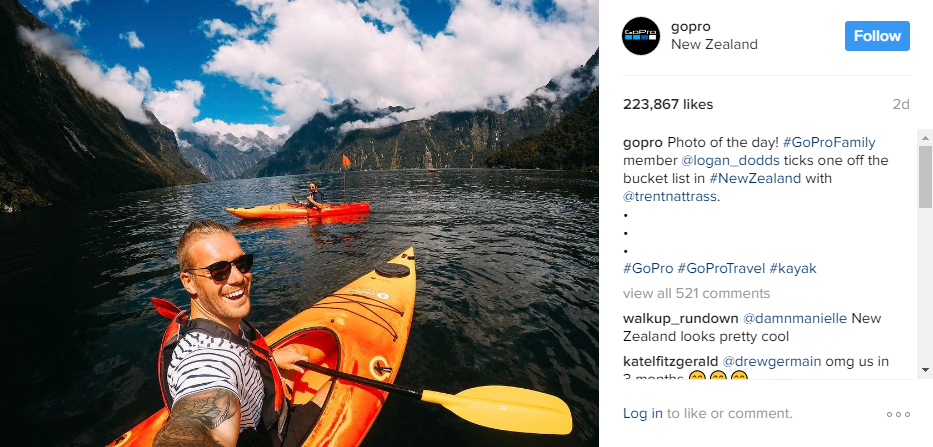Screen dimensions: 933x447
Task: Open the New Zealand location link
Action: pyautogui.click(x=714, y=45)
